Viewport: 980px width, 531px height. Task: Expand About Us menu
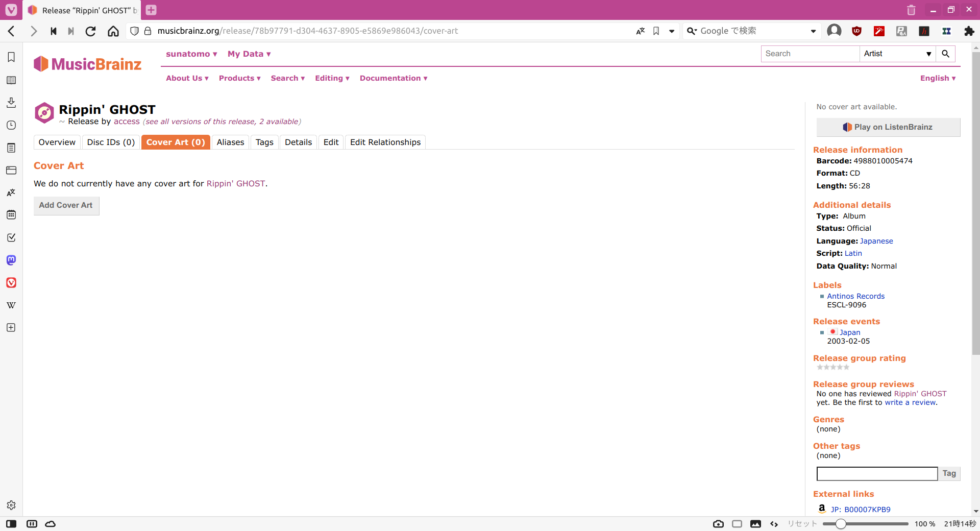point(187,78)
